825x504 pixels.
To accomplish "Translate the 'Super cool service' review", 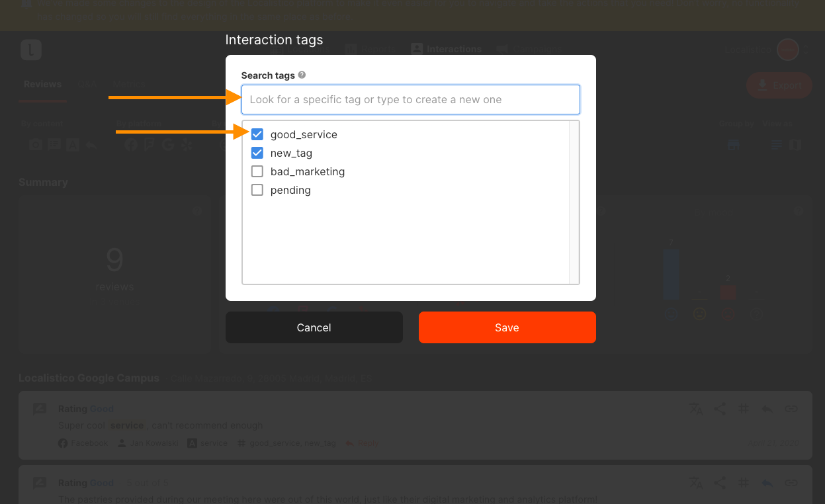I will [696, 409].
